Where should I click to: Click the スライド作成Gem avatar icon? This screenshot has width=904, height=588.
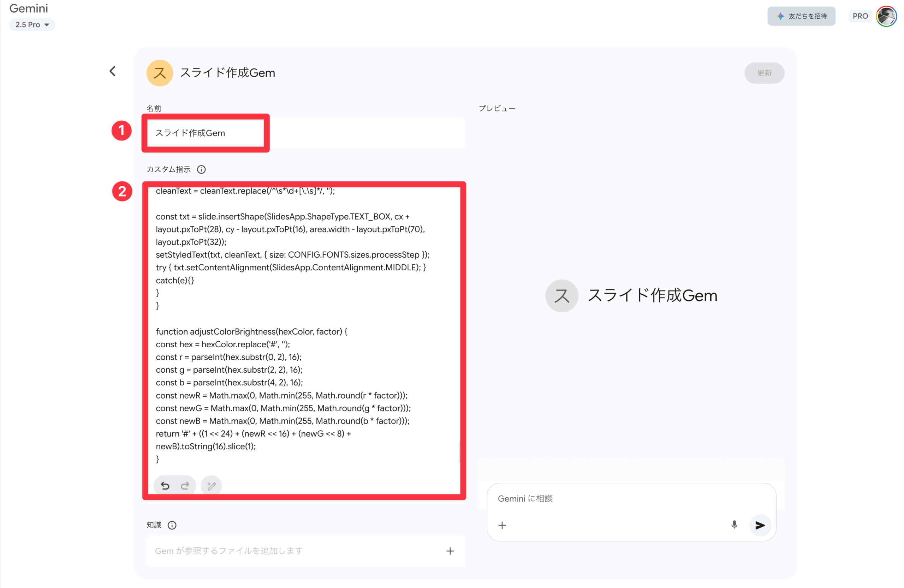[160, 72]
